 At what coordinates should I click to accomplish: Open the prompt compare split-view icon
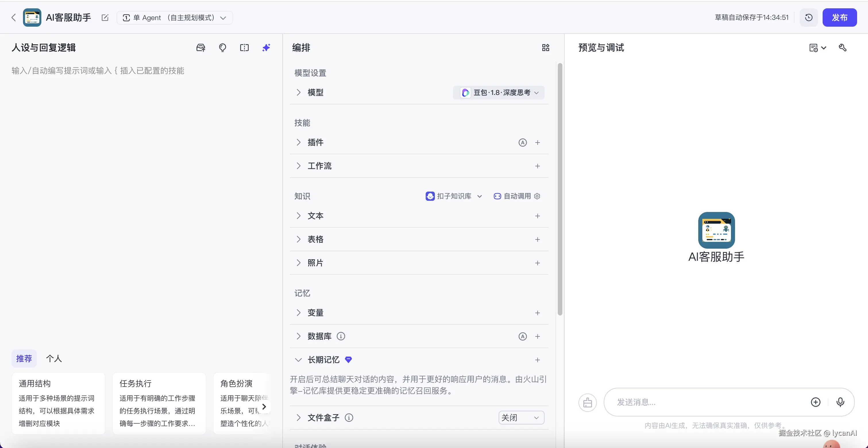tap(244, 48)
